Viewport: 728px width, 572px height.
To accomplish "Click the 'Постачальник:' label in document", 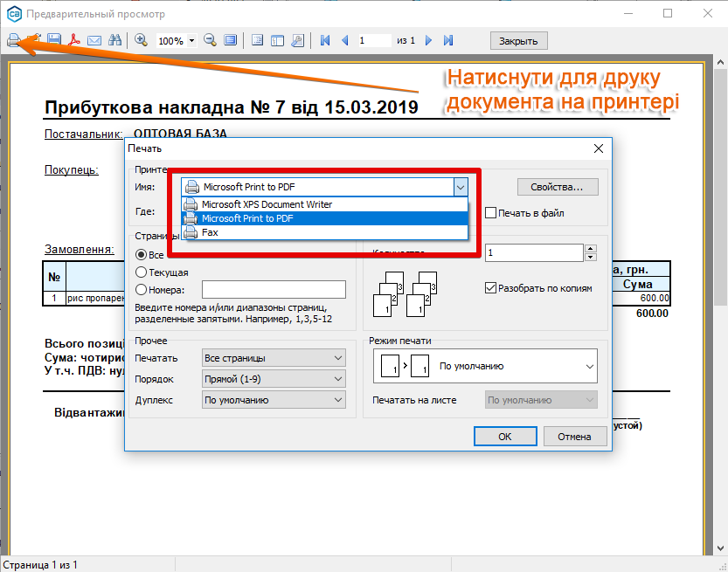I will click(x=84, y=134).
